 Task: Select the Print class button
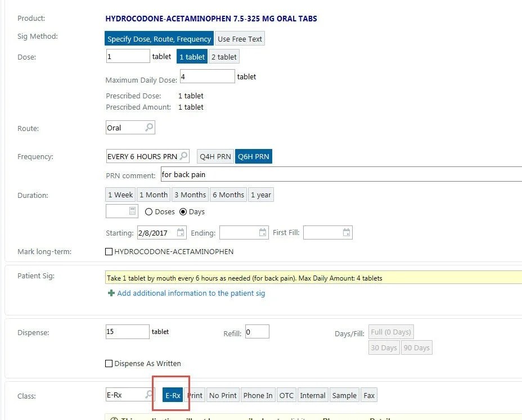[x=195, y=395]
